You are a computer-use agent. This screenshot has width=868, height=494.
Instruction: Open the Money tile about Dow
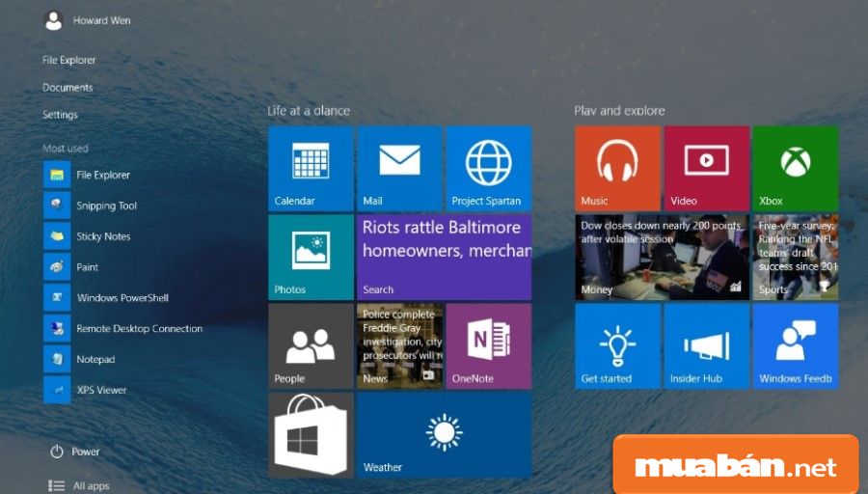(x=662, y=258)
